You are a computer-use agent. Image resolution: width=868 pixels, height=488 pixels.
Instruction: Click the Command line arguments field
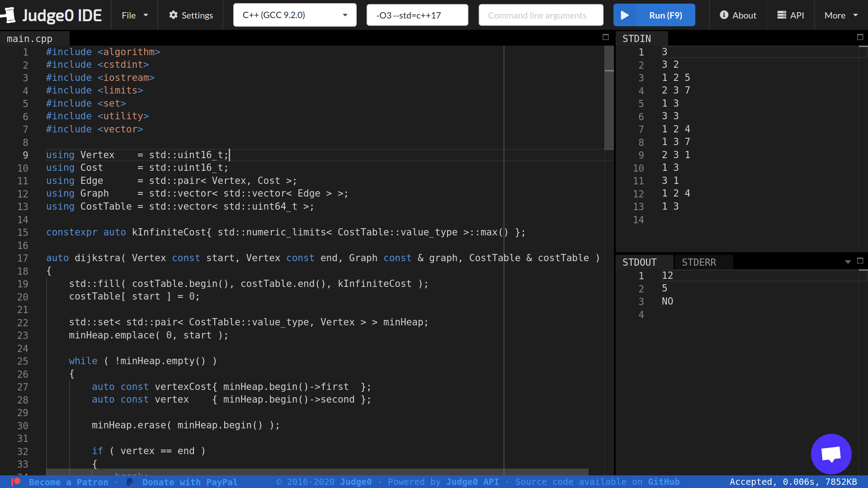pos(541,14)
